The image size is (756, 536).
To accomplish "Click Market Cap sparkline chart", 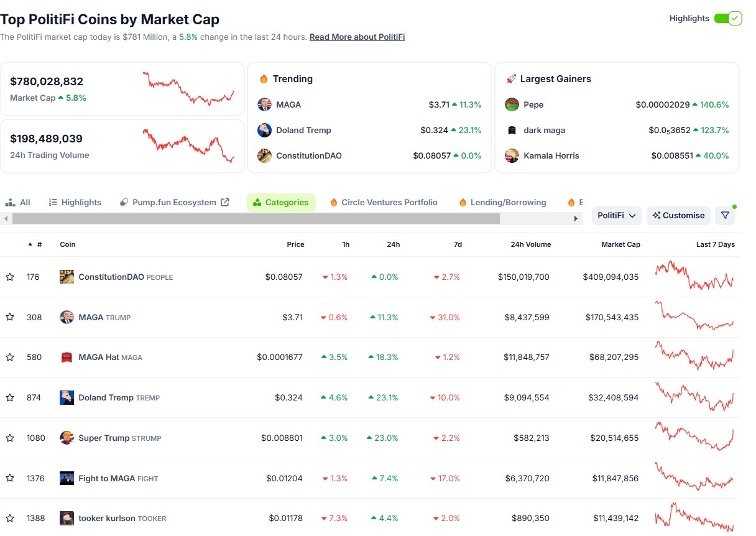I will (x=188, y=88).
